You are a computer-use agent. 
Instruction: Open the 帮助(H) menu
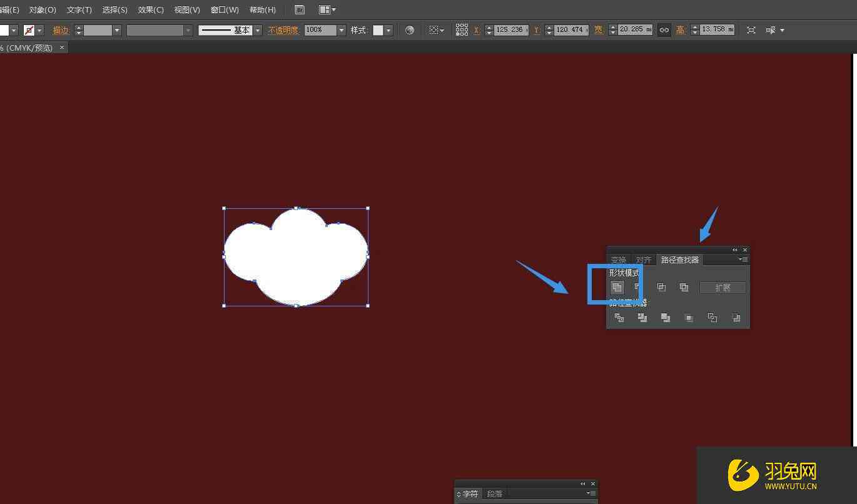pyautogui.click(x=263, y=10)
